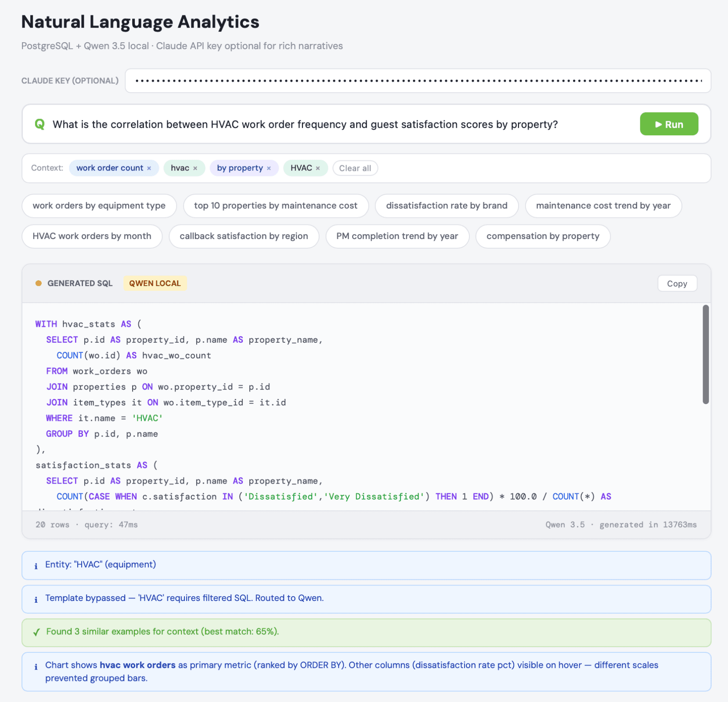The width and height of the screenshot is (728, 702).
Task: Click the QWEN LOCAL badge
Action: pyautogui.click(x=155, y=283)
